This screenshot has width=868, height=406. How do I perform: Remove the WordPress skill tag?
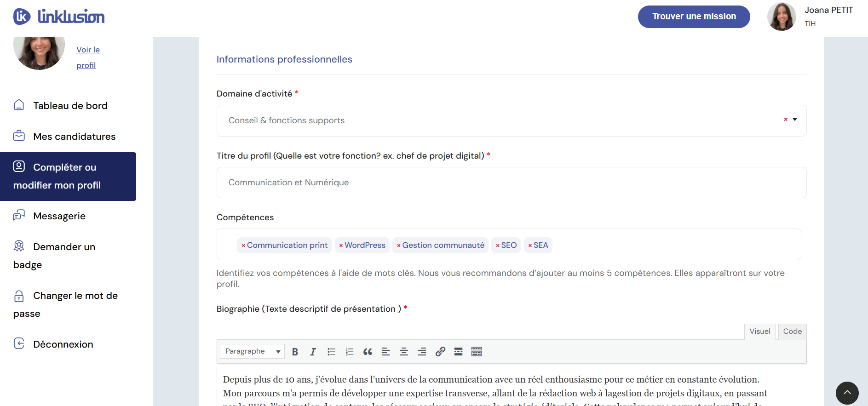[341, 246]
